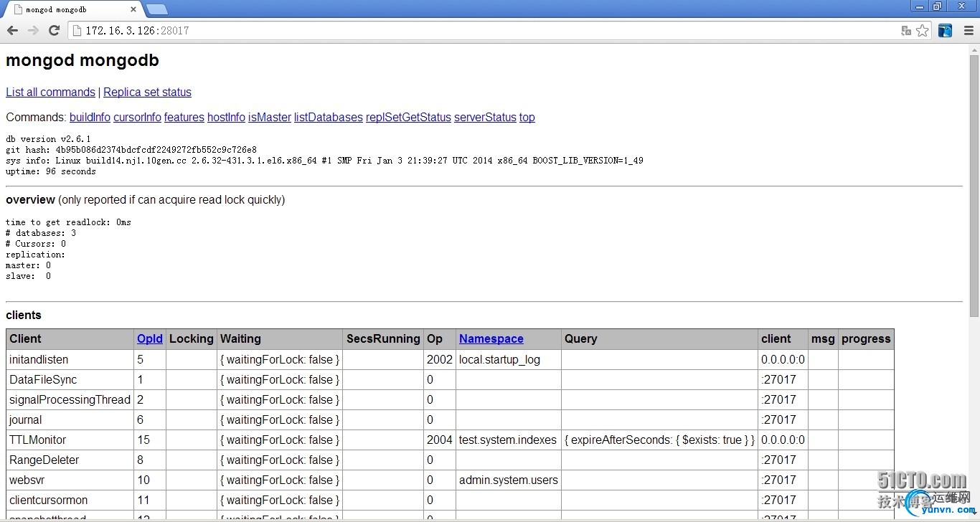Select the journal client cell
The image size is (980, 522).
point(70,419)
